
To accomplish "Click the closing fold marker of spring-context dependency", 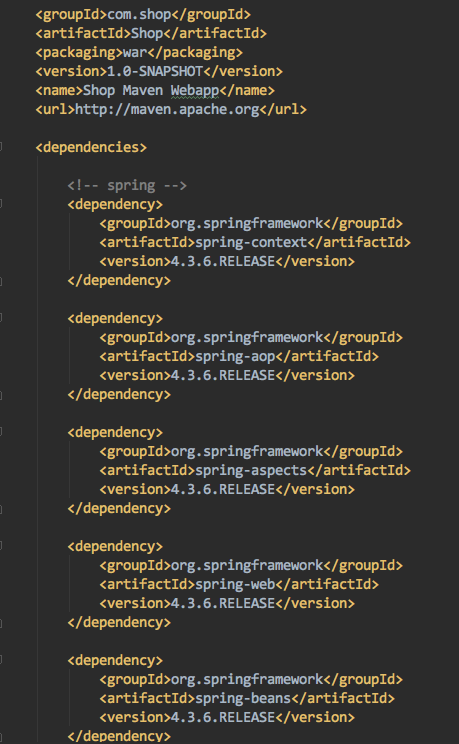I will tap(1, 281).
